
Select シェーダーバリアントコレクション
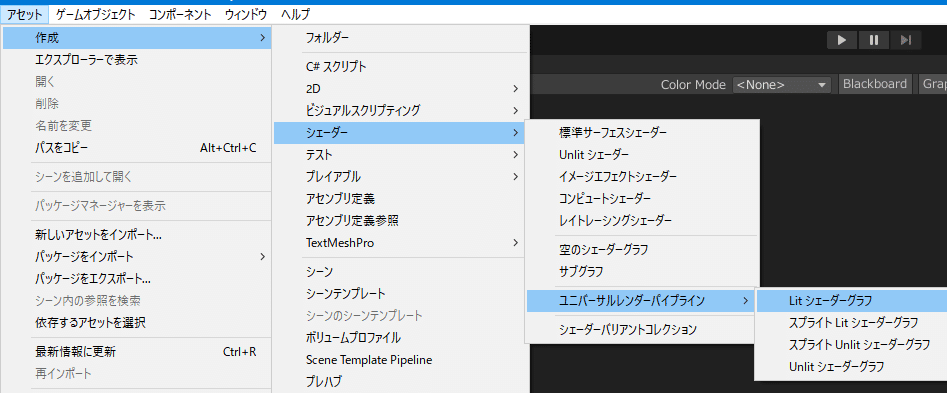click(x=641, y=329)
